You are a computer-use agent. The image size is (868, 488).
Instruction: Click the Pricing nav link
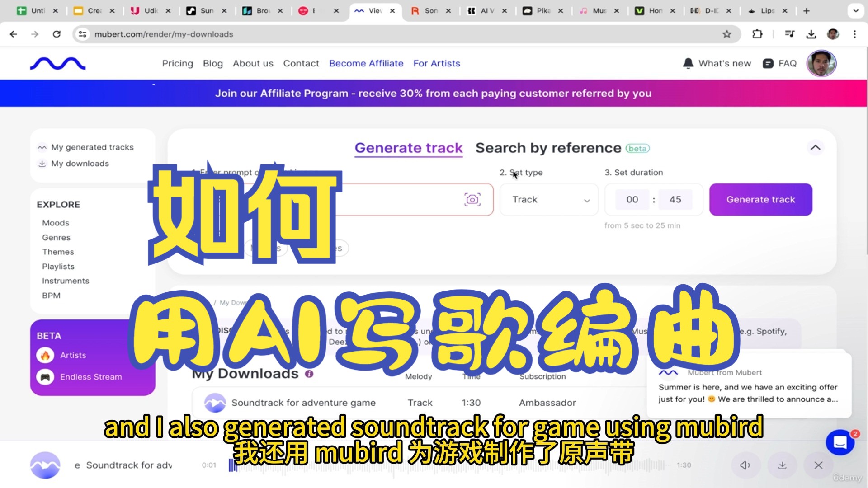pos(177,64)
